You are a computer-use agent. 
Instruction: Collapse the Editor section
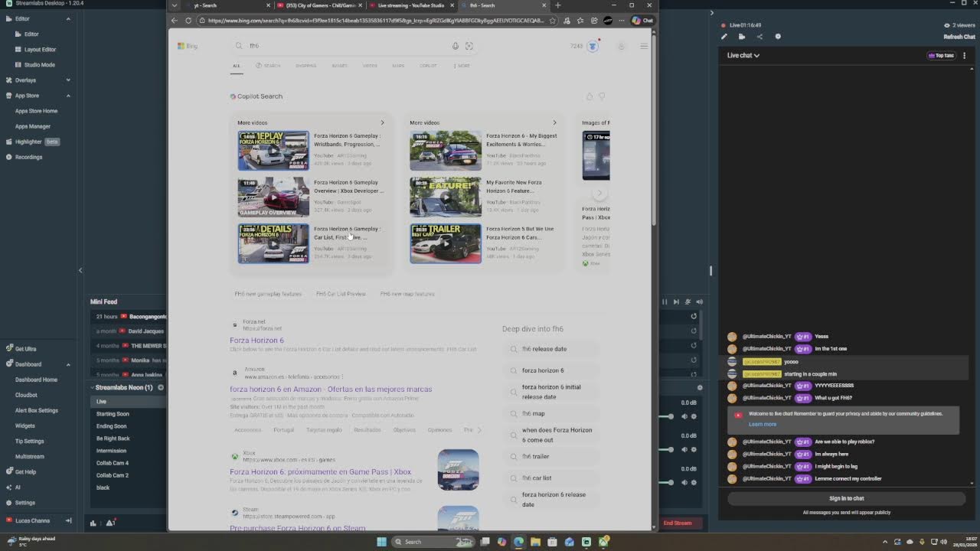(68, 18)
